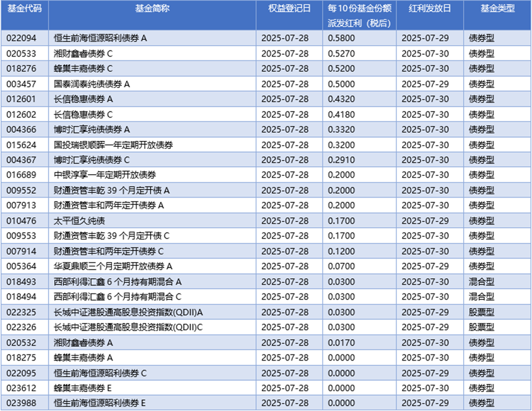Select fund name 长信稳惠债券 A
The image size is (532, 411).
pyautogui.click(x=84, y=99)
